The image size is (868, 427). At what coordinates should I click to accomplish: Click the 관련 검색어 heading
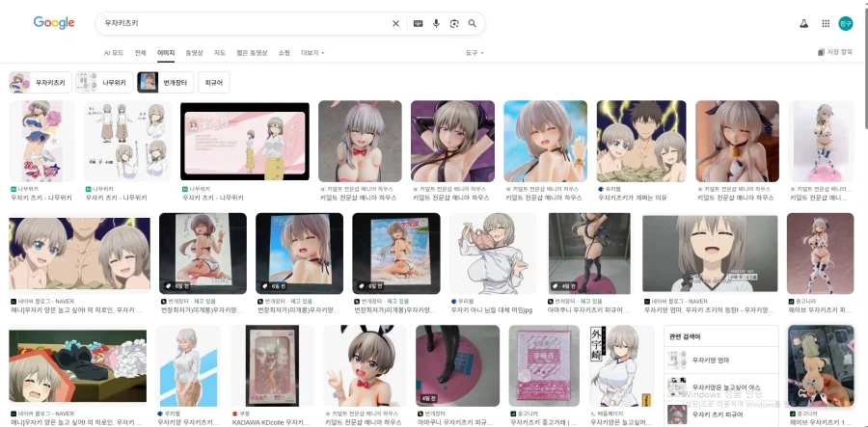685,336
